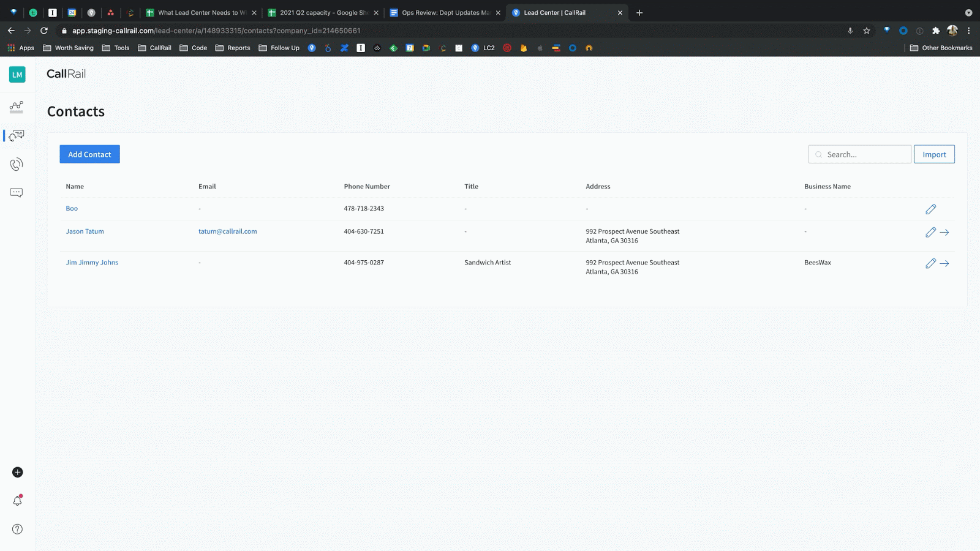Close the Ops Review Dept Updates tab
Image resolution: width=980 pixels, height=551 pixels.
(x=498, y=13)
